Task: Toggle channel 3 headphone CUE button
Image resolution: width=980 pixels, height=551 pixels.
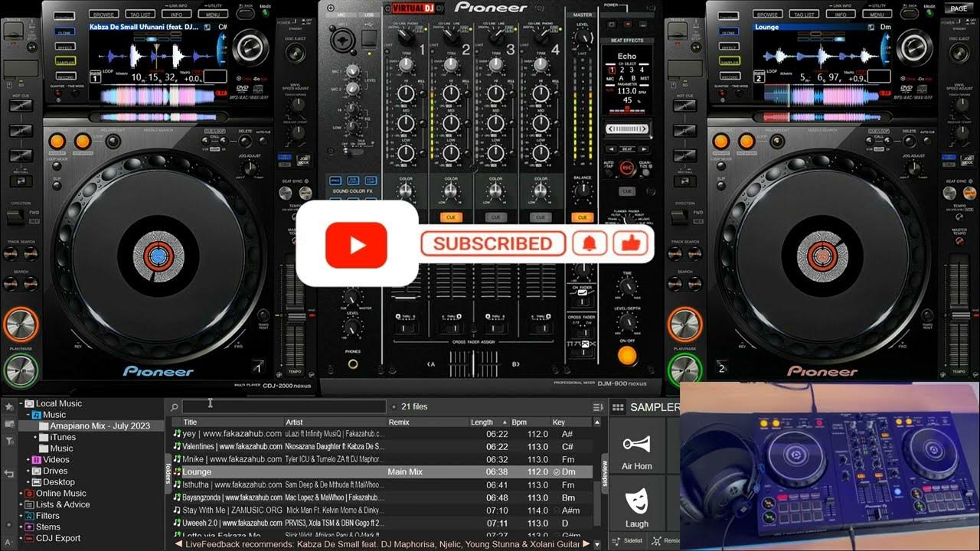Action: pos(496,217)
